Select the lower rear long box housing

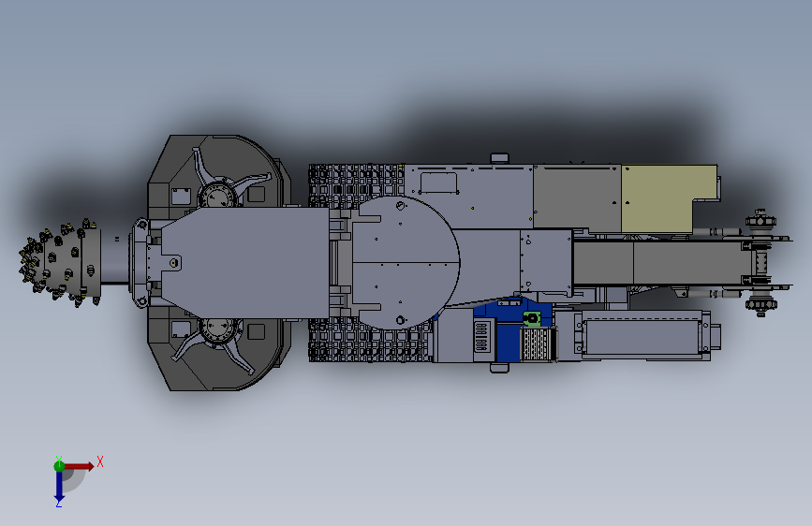[642, 335]
